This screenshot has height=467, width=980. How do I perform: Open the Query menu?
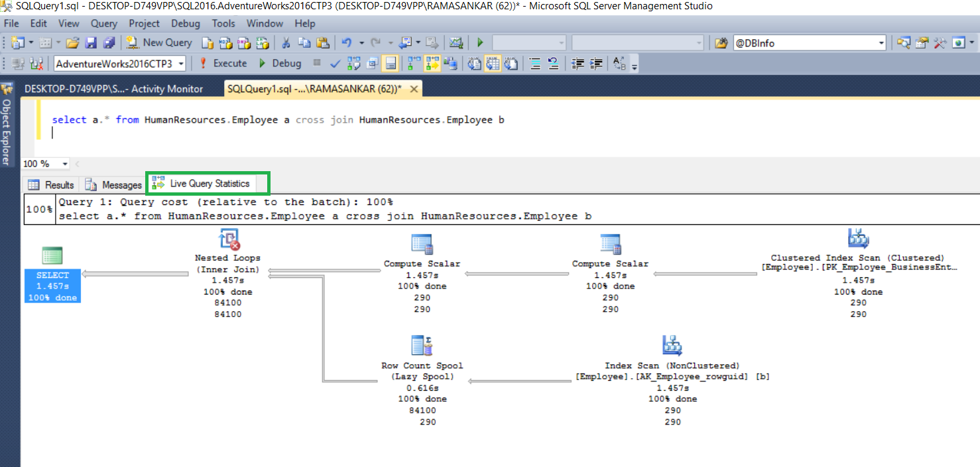(x=104, y=23)
